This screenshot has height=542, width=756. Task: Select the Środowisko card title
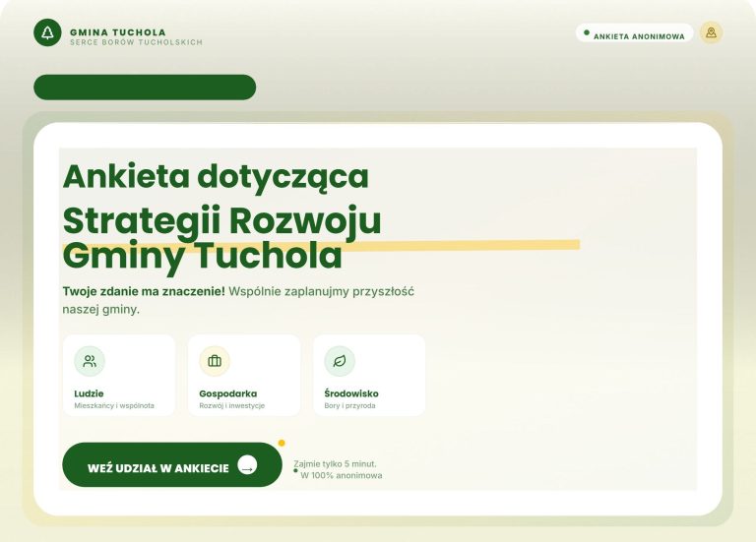(x=351, y=393)
